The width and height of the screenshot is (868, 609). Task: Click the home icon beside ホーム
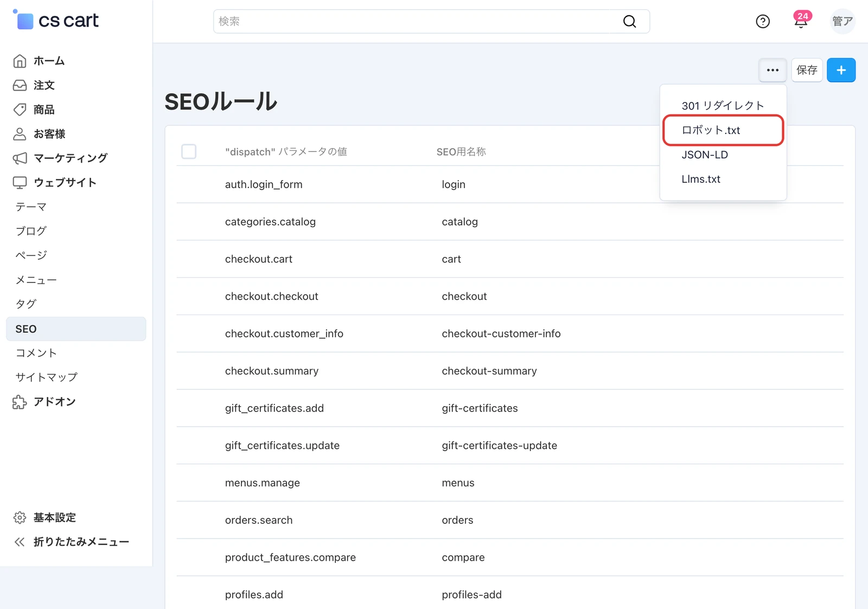(x=20, y=61)
